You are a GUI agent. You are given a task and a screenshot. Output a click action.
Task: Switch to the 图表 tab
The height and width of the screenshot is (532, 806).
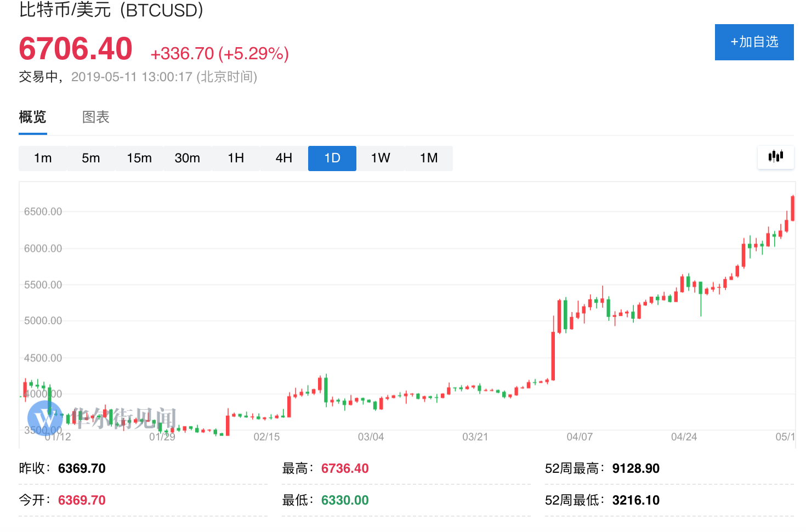coord(95,117)
